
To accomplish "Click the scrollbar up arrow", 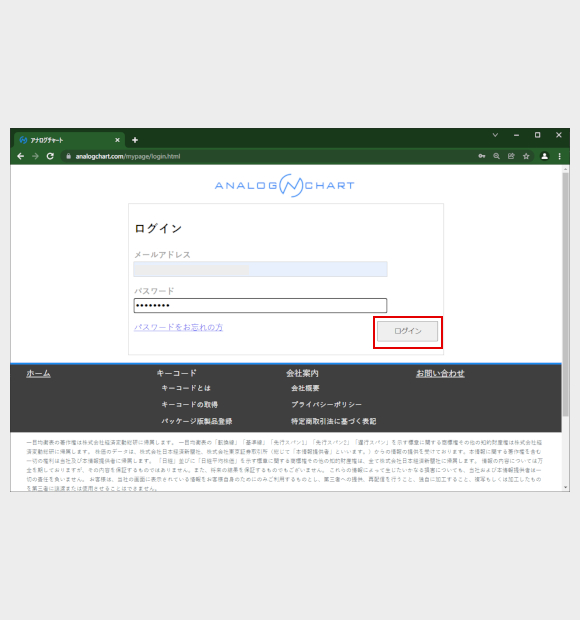I will 566,169.
